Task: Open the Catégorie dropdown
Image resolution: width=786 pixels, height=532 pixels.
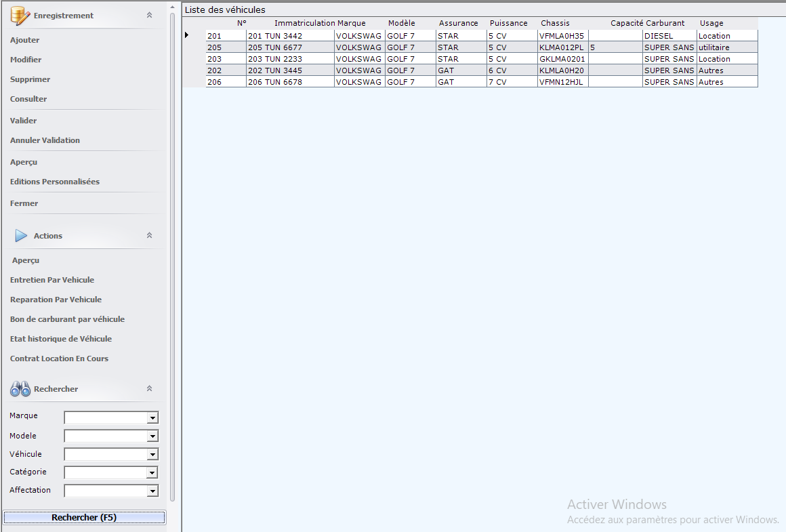Action: tap(153, 472)
